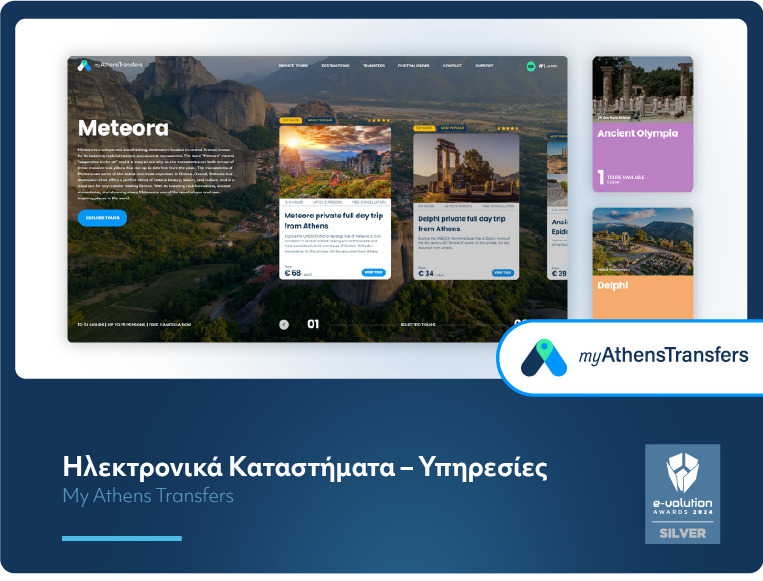Click View Tour on the Meteora card
The width and height of the screenshot is (763, 581).
373,272
